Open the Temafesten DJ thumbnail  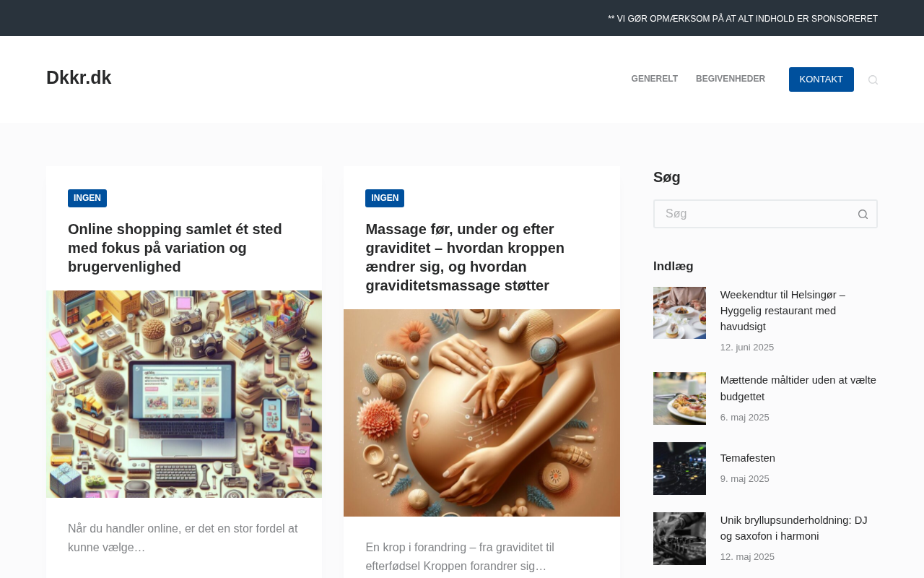(x=679, y=468)
